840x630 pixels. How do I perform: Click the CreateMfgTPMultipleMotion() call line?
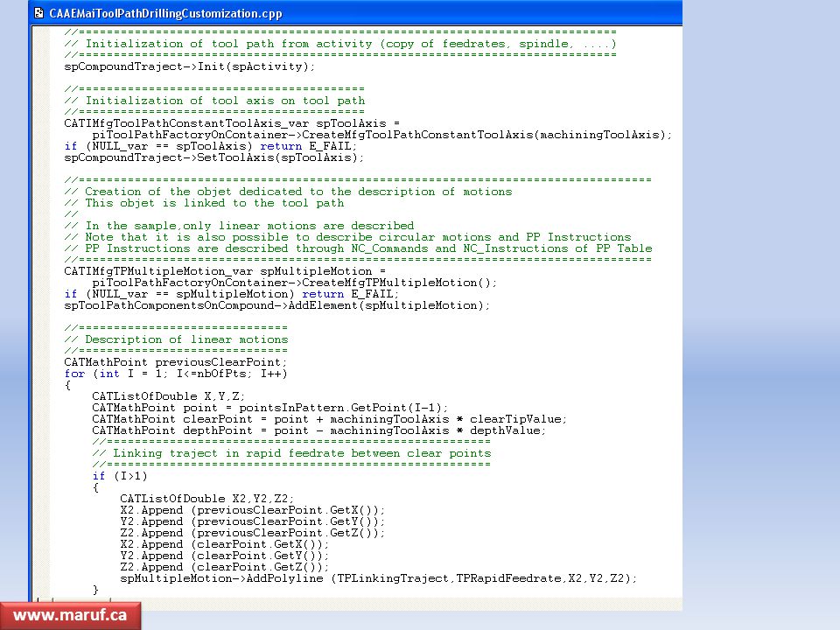pos(294,283)
